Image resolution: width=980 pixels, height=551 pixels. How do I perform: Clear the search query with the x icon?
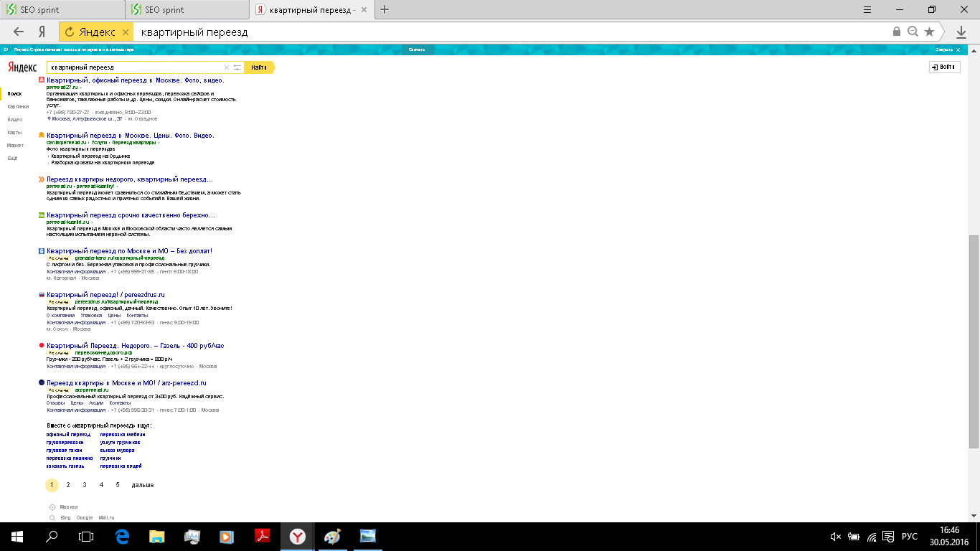(x=227, y=67)
